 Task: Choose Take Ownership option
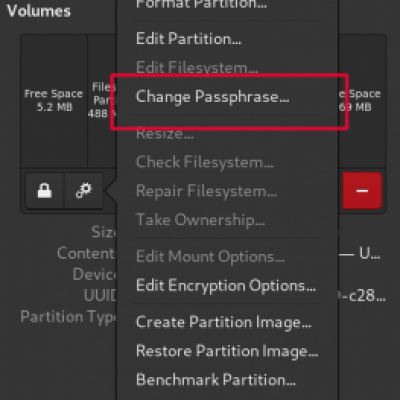click(x=200, y=220)
